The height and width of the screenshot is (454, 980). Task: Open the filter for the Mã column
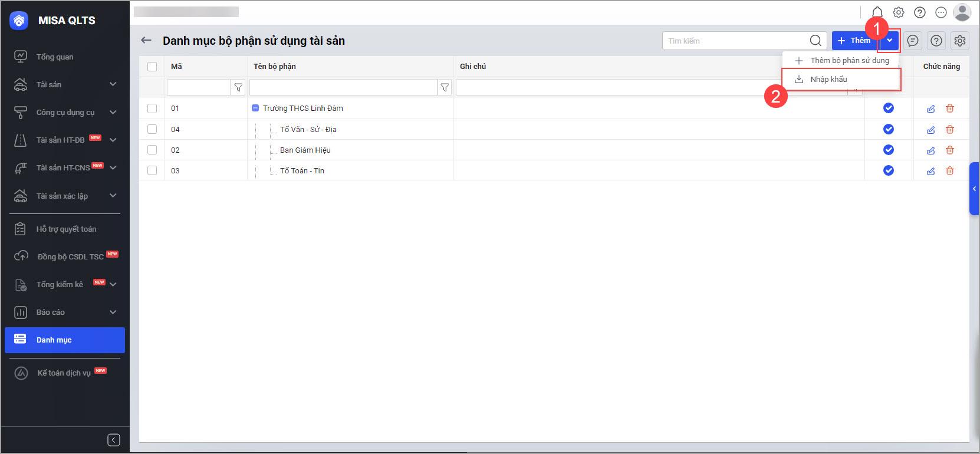(x=238, y=87)
